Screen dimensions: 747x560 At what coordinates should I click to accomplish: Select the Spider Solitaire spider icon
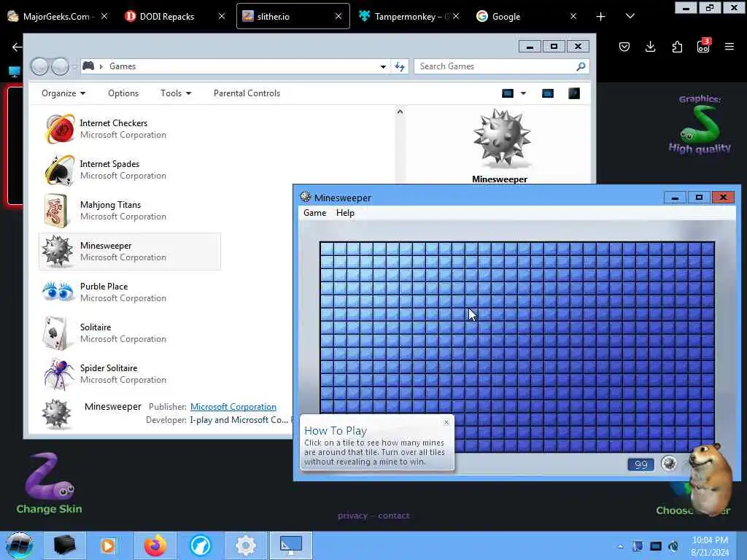58,374
